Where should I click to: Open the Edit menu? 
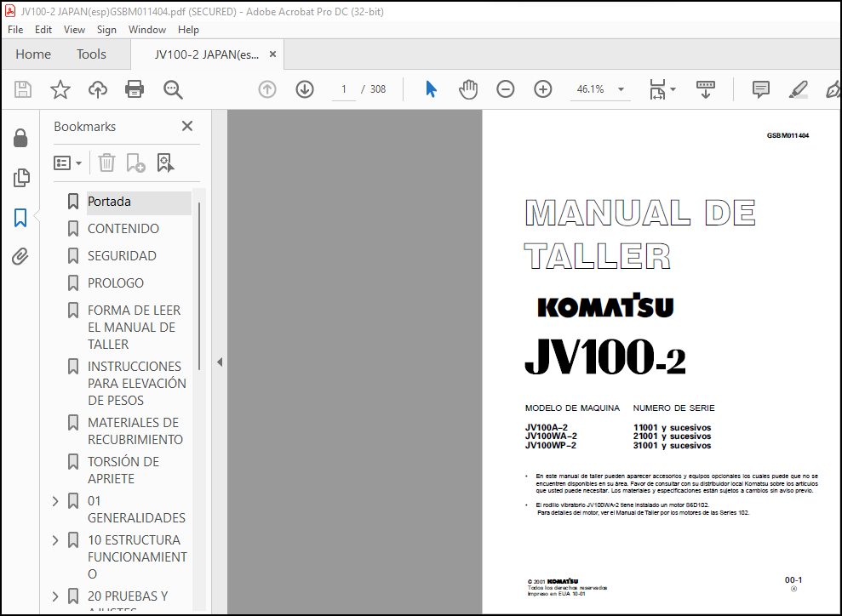pyautogui.click(x=43, y=30)
